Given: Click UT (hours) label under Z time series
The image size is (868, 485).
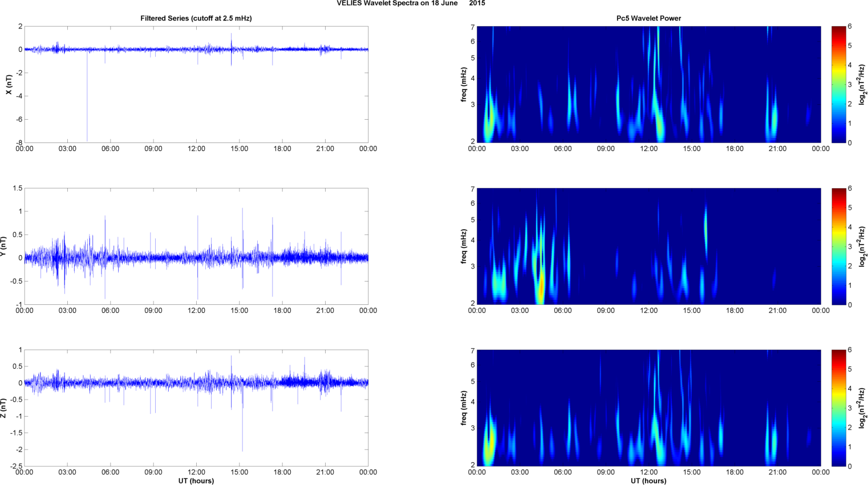Looking at the screenshot, I should 196,481.
